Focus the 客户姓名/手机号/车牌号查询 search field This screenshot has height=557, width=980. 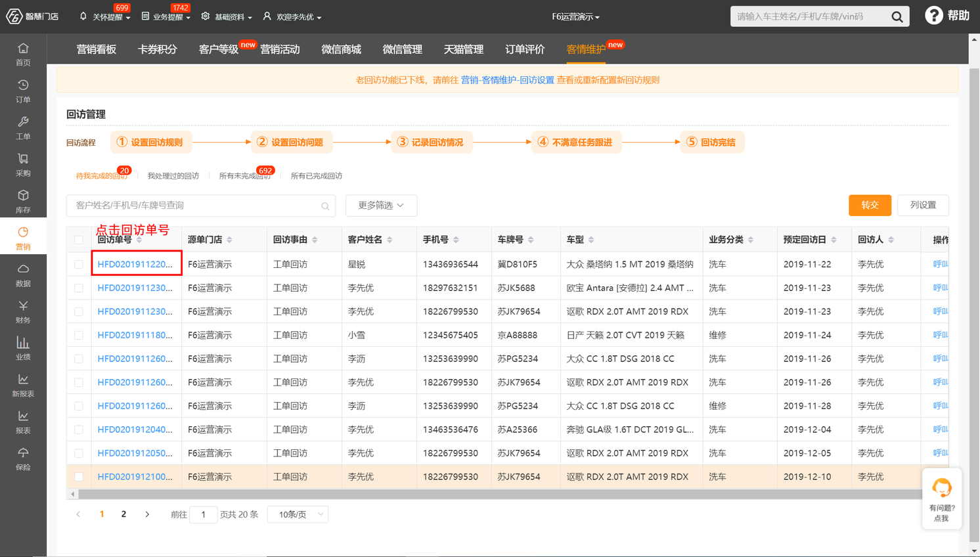tap(201, 206)
